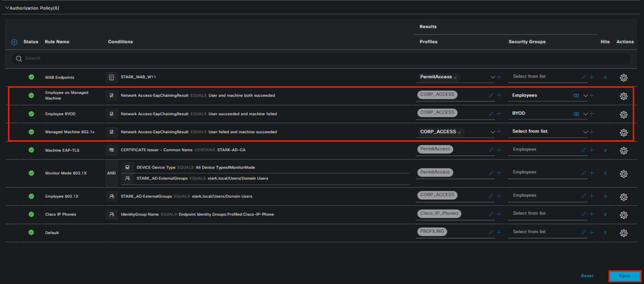Image resolution: width=644 pixels, height=284 pixels.
Task: Click device type condition icon in Monitor Mode
Action: [127, 167]
